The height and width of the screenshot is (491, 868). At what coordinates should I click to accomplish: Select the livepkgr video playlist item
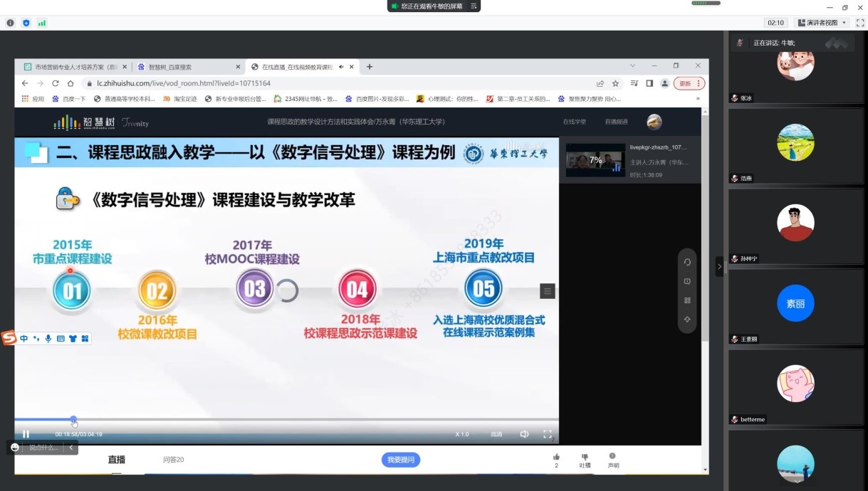(629, 160)
